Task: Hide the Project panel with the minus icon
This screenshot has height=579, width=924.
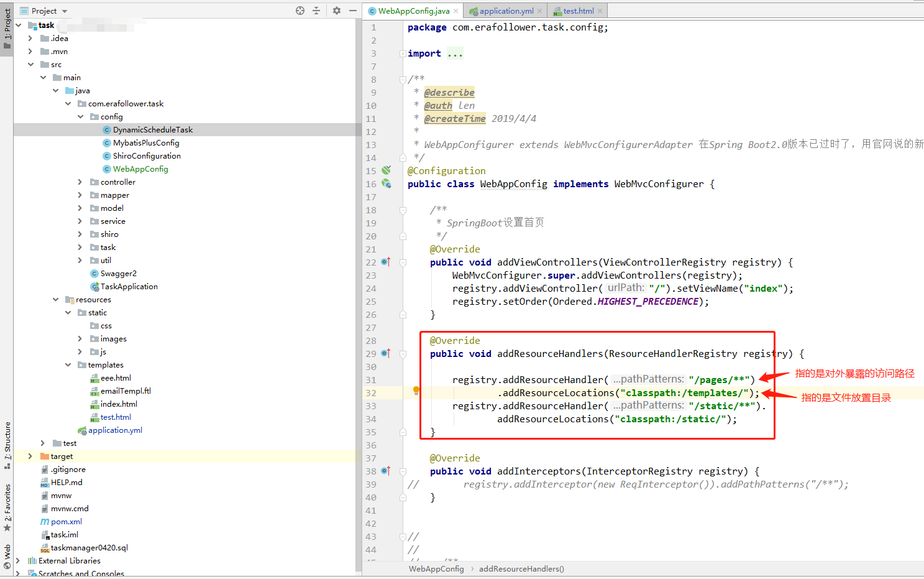Action: 353,11
